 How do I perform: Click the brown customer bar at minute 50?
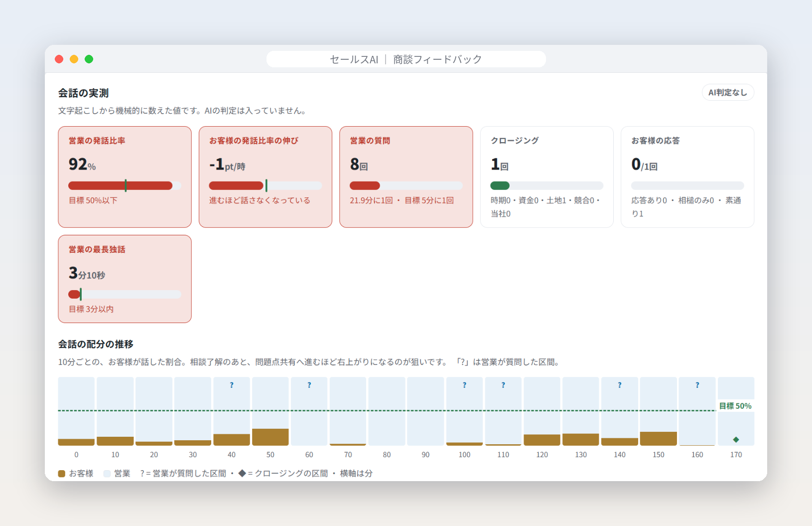(271, 437)
